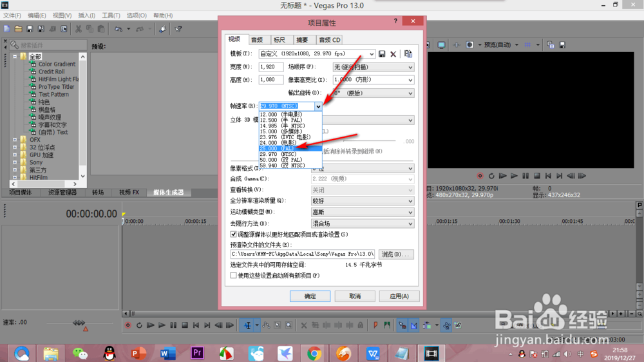
Task: Select 59.940 double NTSC frame rate
Action: tap(290, 166)
